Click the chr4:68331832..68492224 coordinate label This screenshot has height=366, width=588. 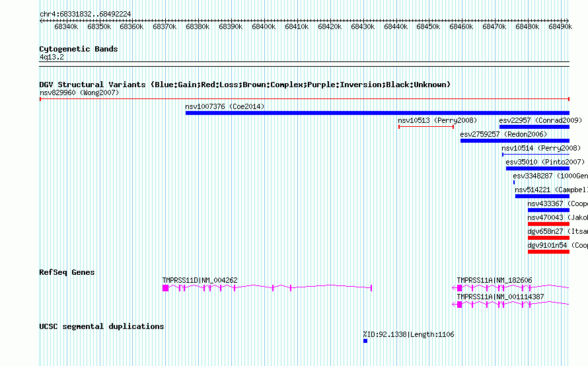click(85, 15)
